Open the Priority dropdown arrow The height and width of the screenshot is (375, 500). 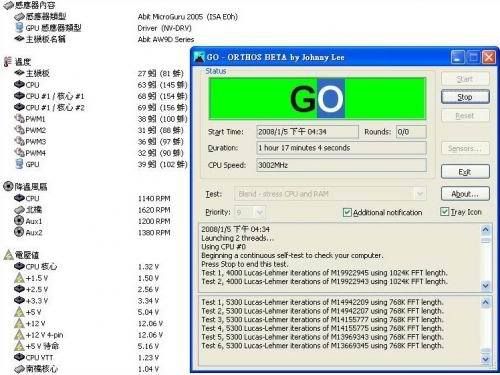(x=260, y=212)
